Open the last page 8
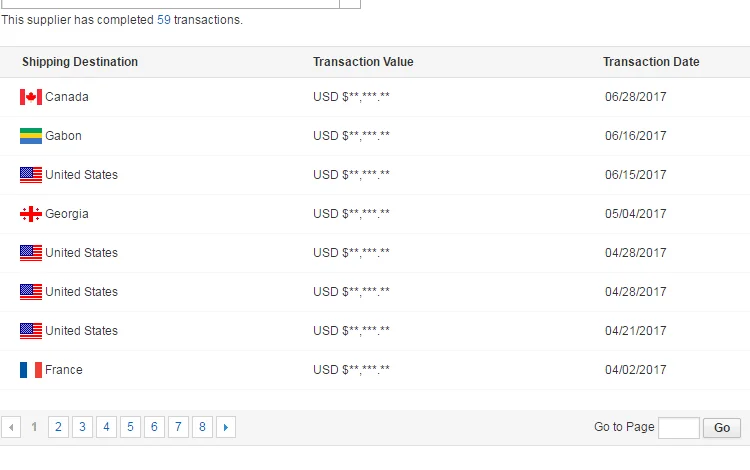Screen dimensions: 750x470 (202, 427)
